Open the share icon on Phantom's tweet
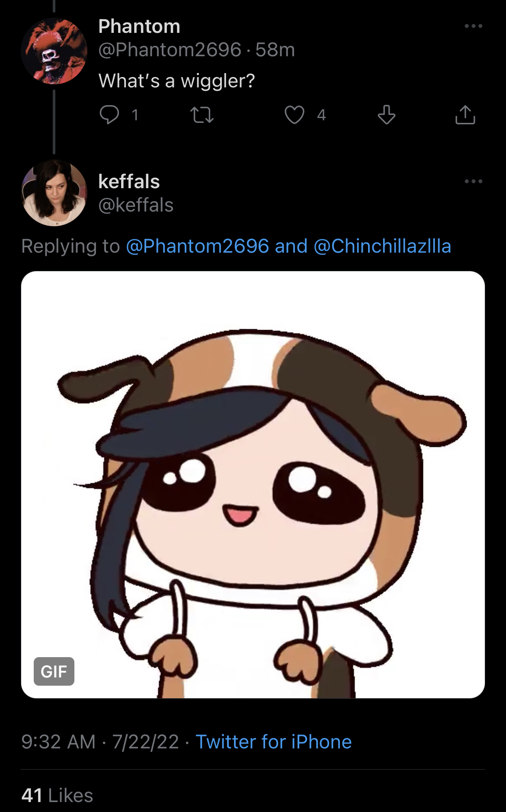This screenshot has width=506, height=812. coord(465,115)
